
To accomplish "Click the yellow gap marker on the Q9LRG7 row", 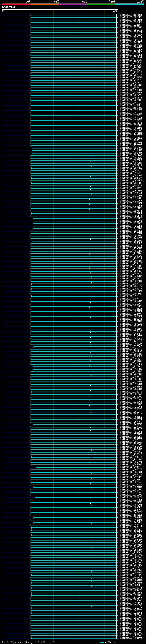I will point(91,156).
